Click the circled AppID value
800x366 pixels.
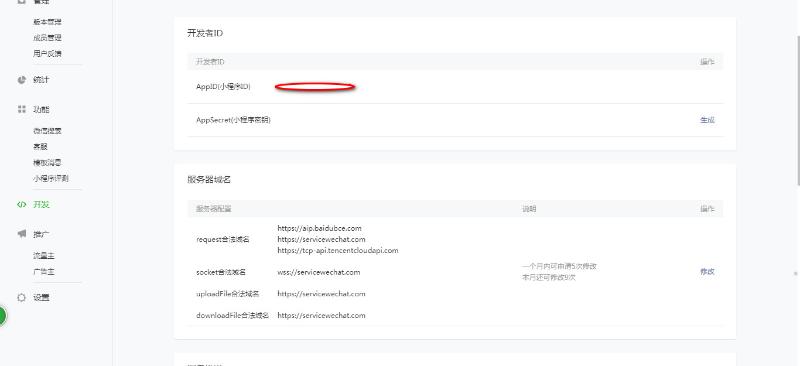point(315,87)
